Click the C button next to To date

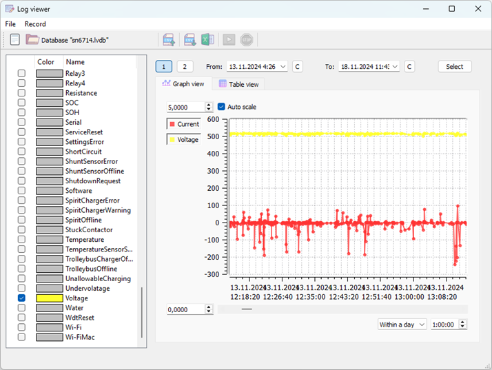tap(409, 67)
